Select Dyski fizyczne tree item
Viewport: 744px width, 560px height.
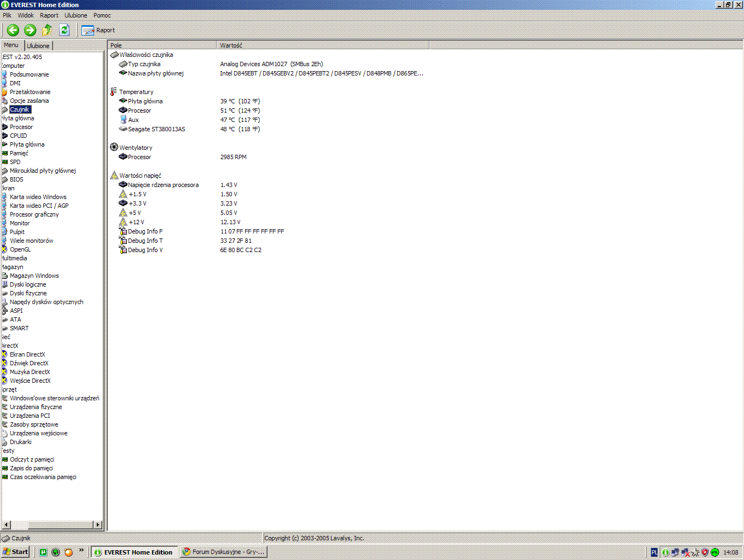pos(28,293)
